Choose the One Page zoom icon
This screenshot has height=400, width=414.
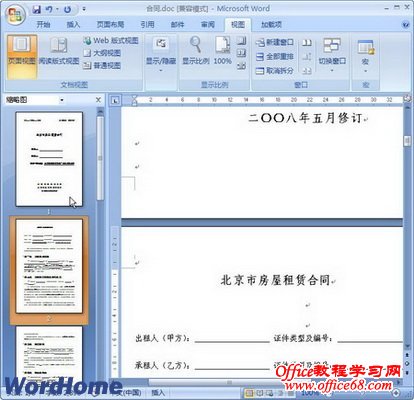(x=242, y=41)
